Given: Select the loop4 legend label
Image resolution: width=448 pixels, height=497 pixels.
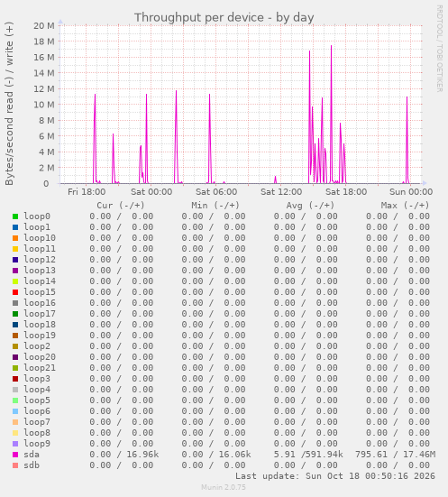Looking at the screenshot, I should pos(37,390).
